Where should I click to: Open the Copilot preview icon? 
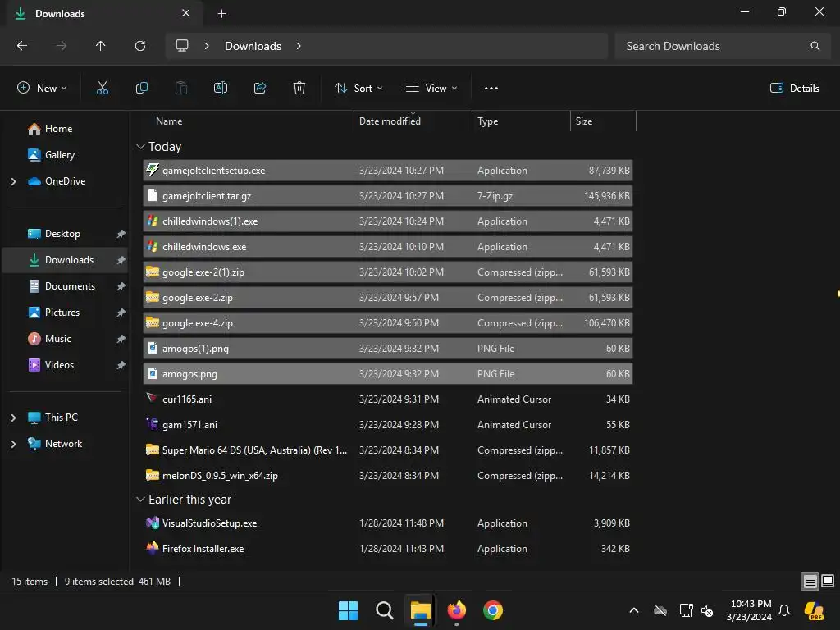pyautogui.click(x=815, y=610)
